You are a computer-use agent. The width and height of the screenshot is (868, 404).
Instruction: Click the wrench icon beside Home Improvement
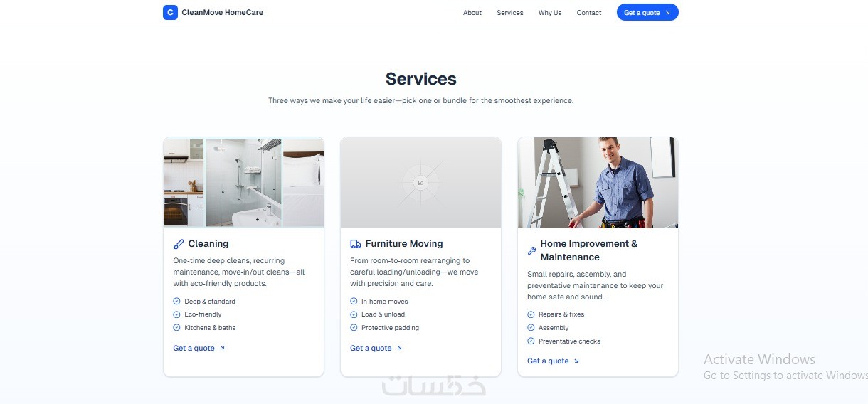tap(531, 250)
